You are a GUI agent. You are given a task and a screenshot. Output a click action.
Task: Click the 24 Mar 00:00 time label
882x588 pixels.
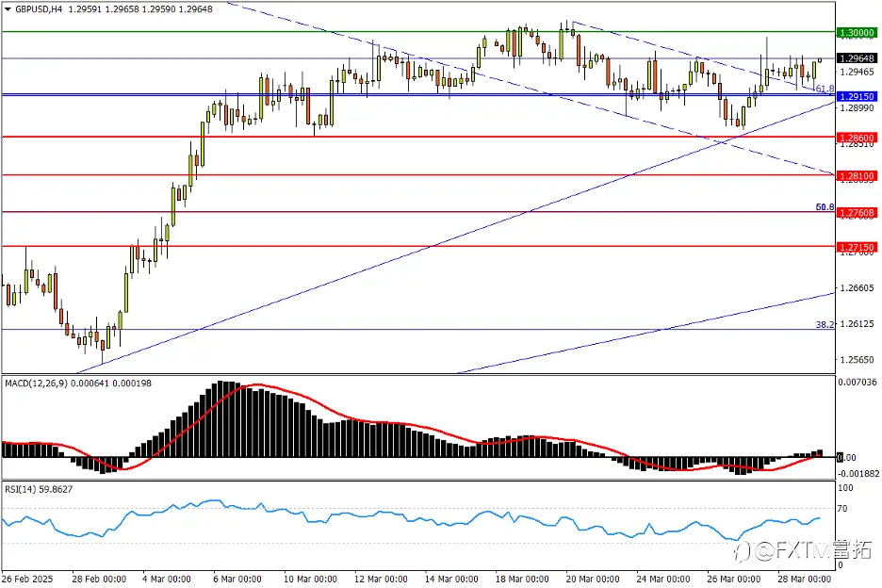coord(663,579)
